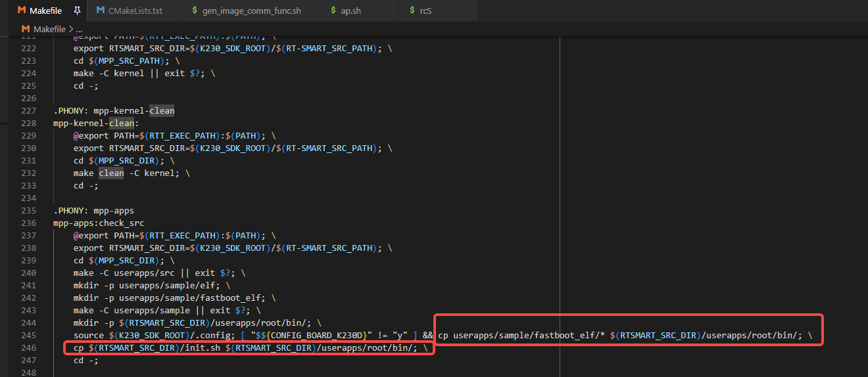Click the shell icon on ap.sh tab
The image size is (868, 377).
[x=333, y=11]
